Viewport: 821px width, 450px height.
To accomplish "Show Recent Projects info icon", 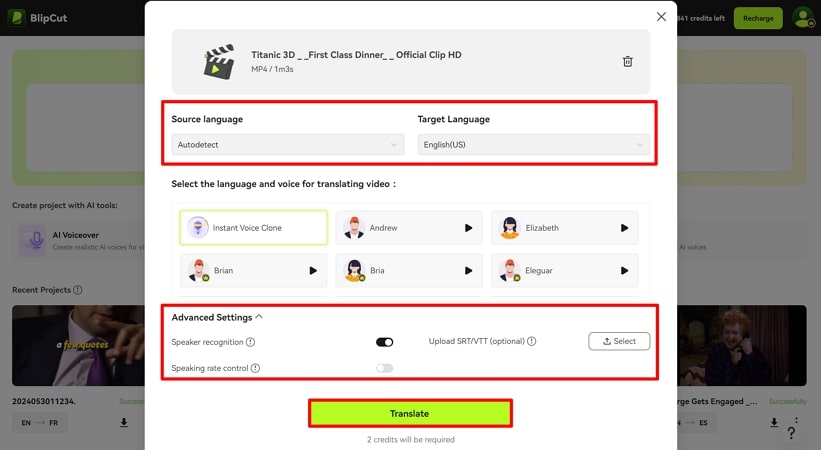I will coord(77,290).
